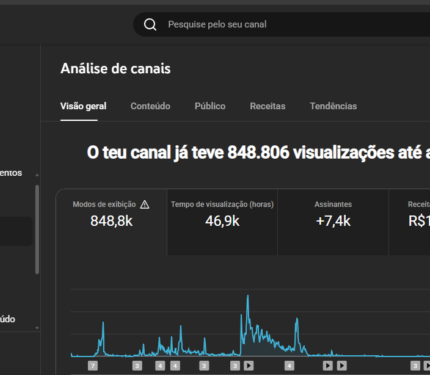Viewport: 430px width, 375px height.
Task: Click the sidebar scroll-down arrow
Action: tap(37, 328)
